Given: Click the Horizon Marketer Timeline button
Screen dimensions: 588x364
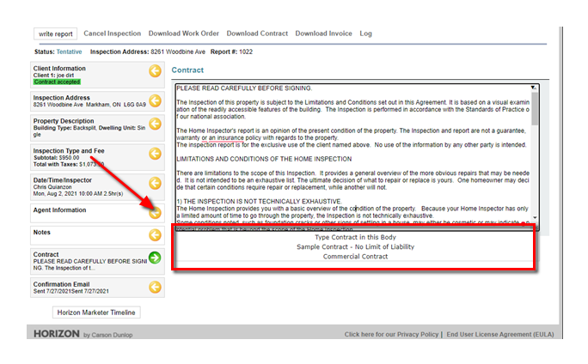Looking at the screenshot, I should [x=95, y=312].
